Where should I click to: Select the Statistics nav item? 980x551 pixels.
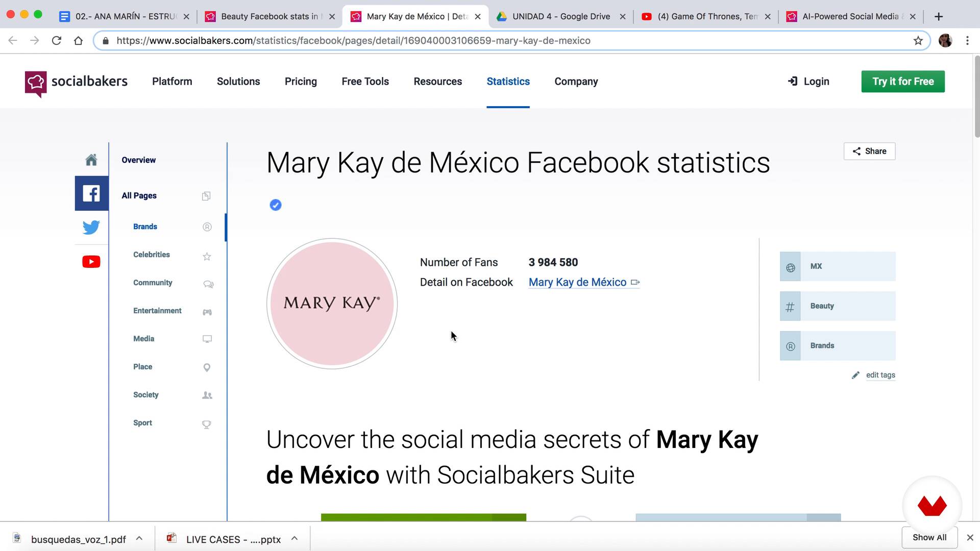(x=508, y=82)
